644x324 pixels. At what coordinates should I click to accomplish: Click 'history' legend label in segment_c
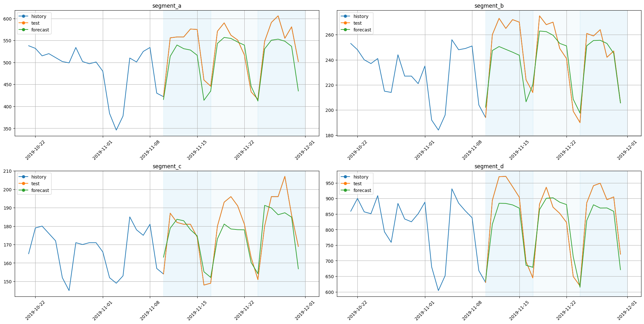pos(39,177)
